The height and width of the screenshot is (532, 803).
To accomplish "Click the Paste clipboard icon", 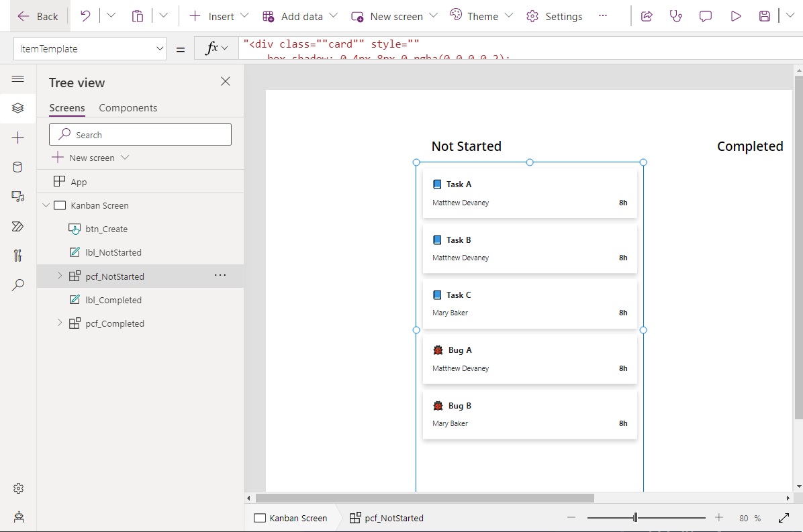I will click(x=137, y=16).
